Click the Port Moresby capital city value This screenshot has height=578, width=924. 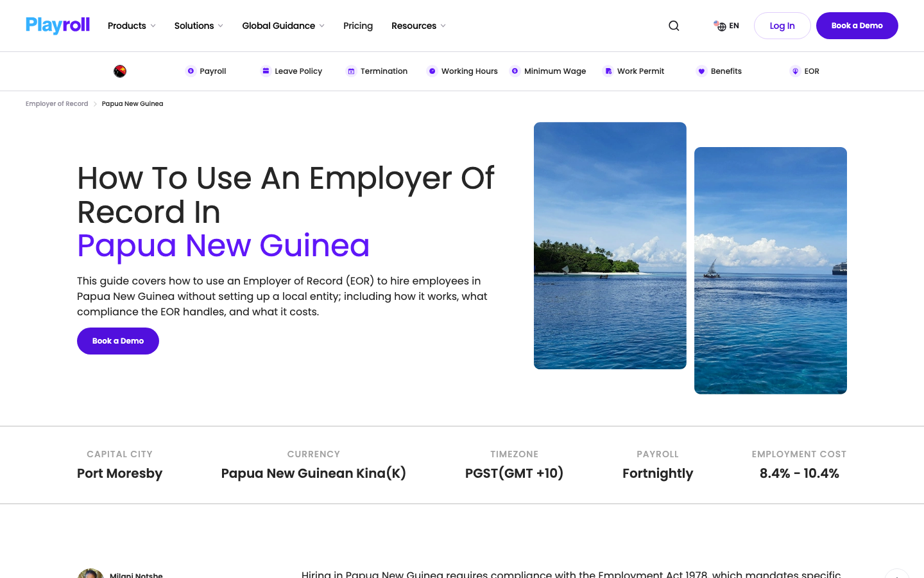coord(120,473)
